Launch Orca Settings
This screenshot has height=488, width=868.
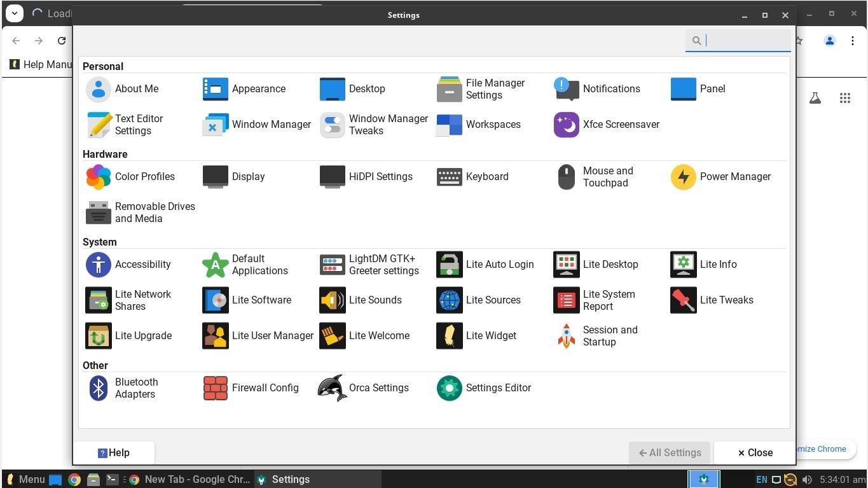tap(364, 388)
